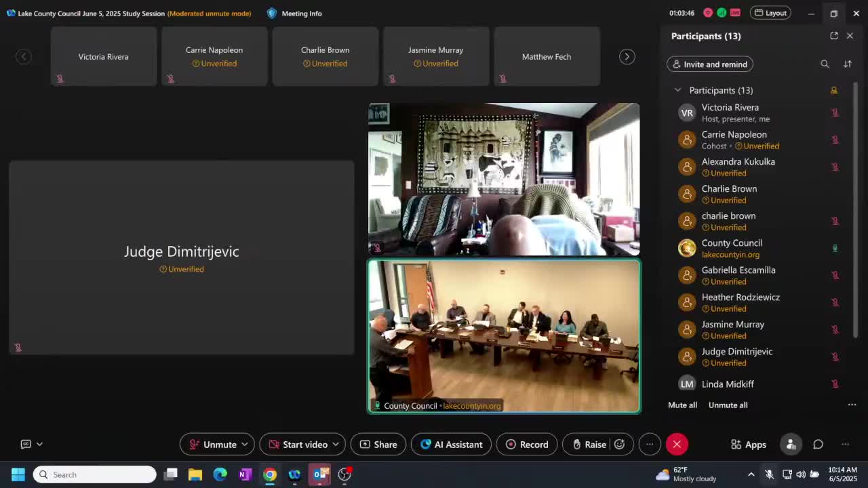Open the AI Assistant
Image resolution: width=868 pixels, height=488 pixels.
(452, 445)
